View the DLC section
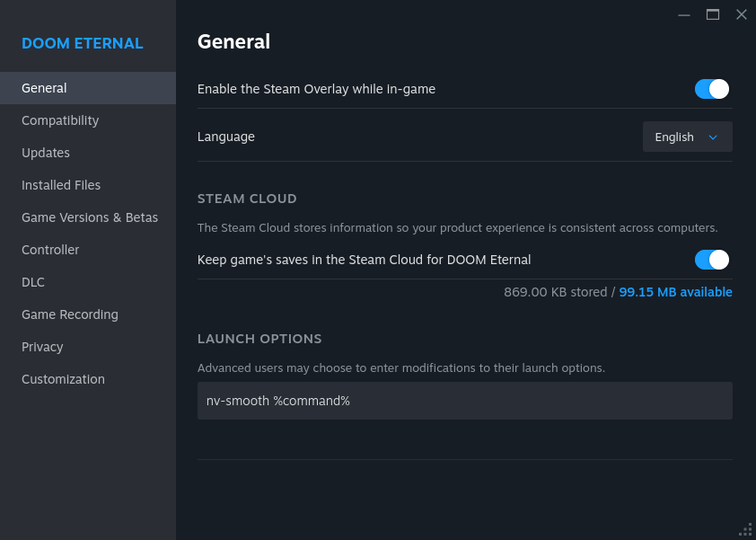The width and height of the screenshot is (756, 540). coord(33,281)
